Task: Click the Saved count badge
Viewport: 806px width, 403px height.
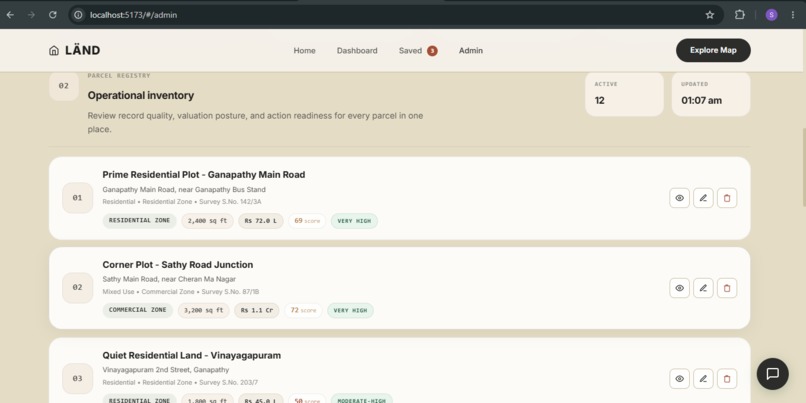Action: (x=432, y=50)
